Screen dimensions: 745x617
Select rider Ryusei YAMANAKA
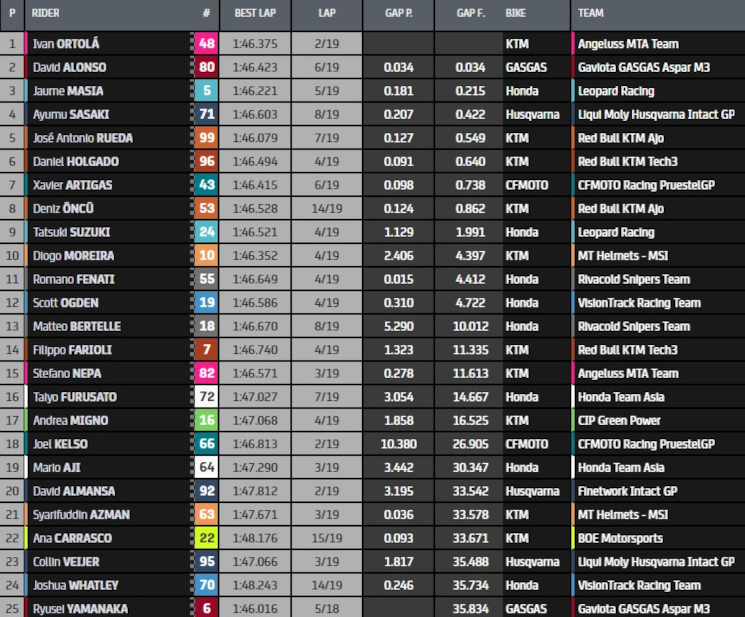click(80, 608)
